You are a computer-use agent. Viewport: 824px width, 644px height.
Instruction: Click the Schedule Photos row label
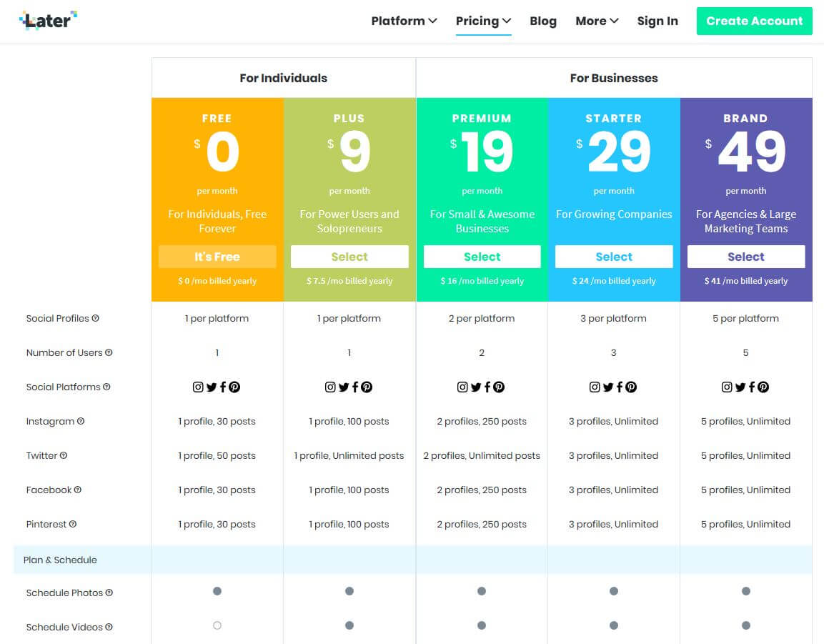[64, 593]
